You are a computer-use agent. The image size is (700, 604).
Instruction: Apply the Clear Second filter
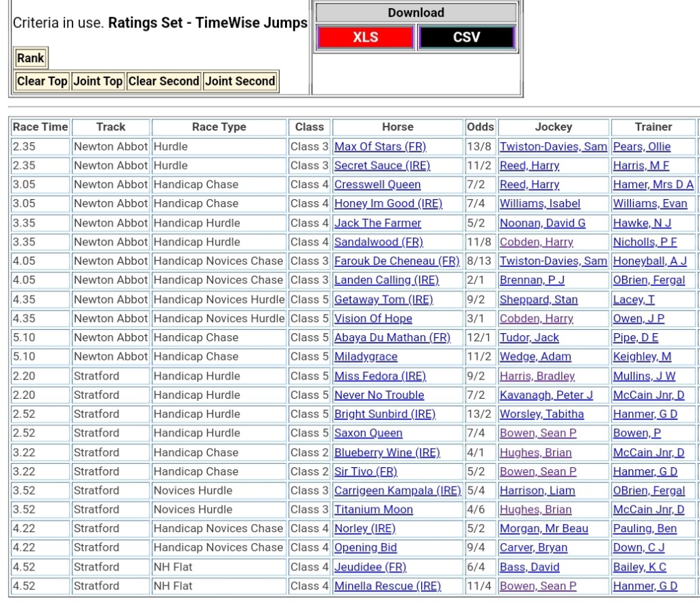(x=164, y=81)
